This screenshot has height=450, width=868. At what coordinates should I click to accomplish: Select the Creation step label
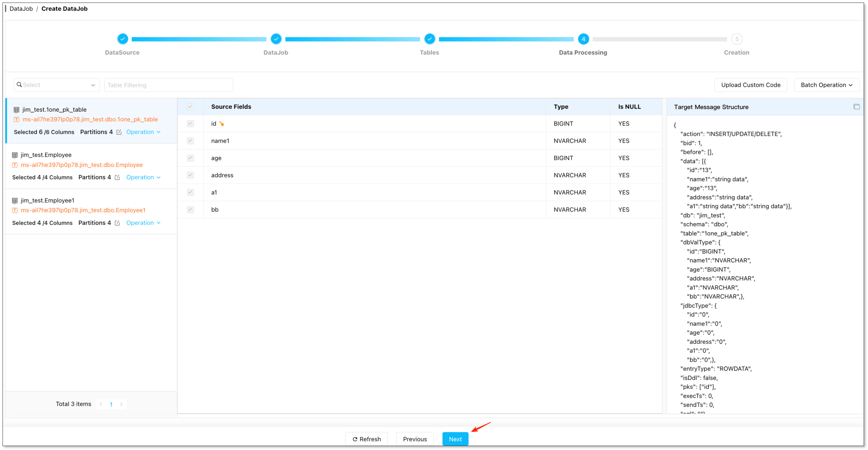tap(737, 52)
